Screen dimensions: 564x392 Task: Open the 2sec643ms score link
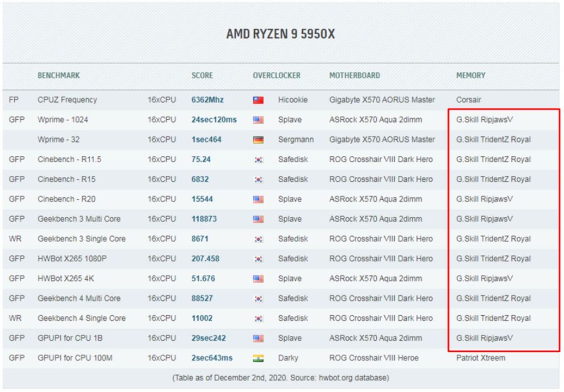click(212, 358)
